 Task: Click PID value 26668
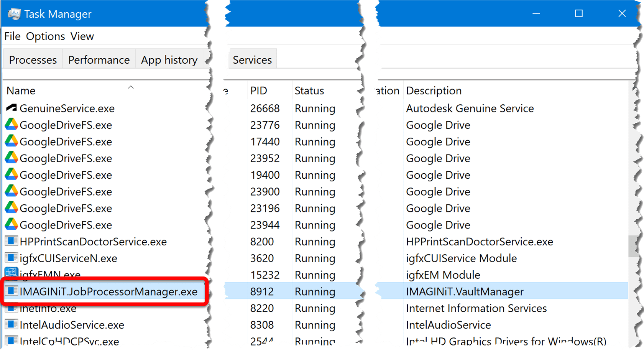point(265,108)
